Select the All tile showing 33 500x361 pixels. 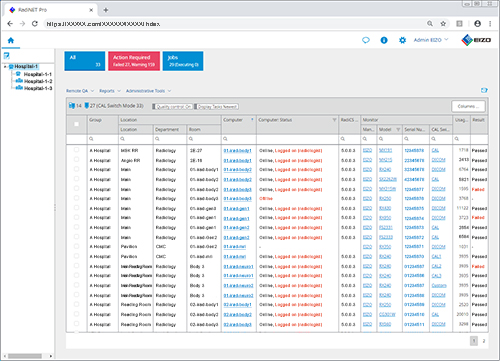click(85, 61)
